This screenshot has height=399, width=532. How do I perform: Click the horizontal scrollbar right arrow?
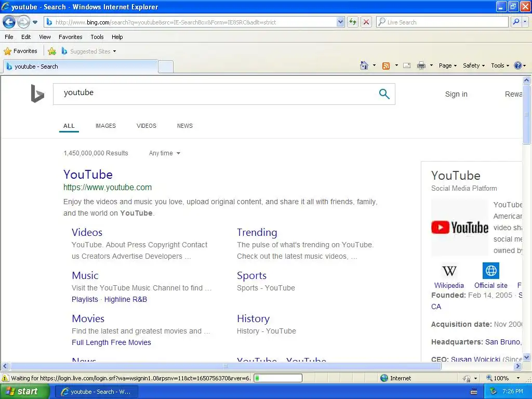pos(517,366)
